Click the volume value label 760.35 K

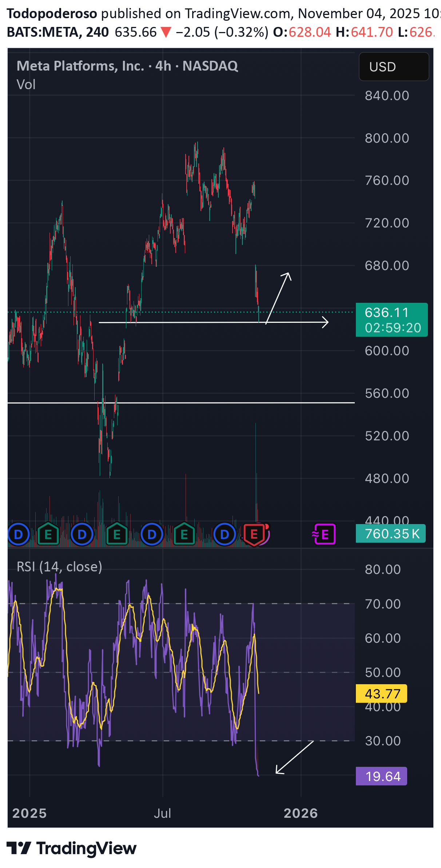pos(390,534)
